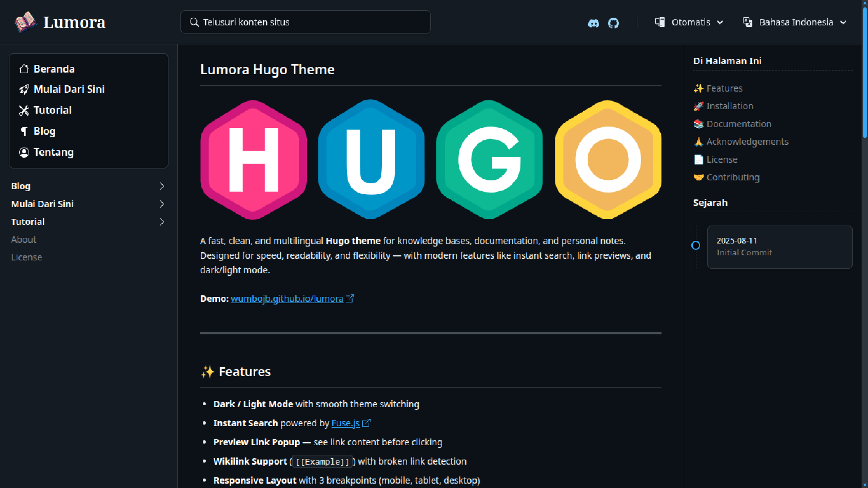Click the external link icon after the demo URL
The height and width of the screenshot is (488, 868).
(350, 298)
